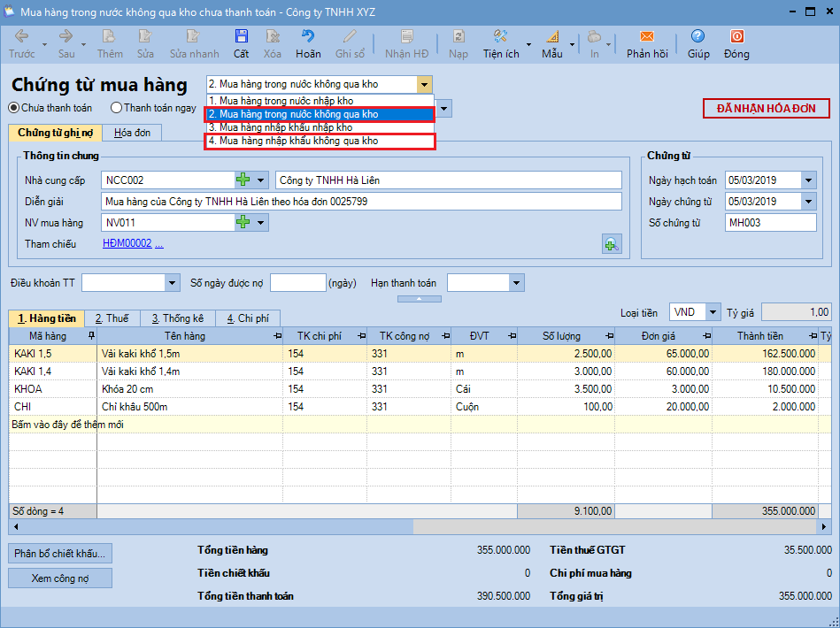Select Chưa thanh toán radio button
Screen dimensions: 840x628
(14, 108)
